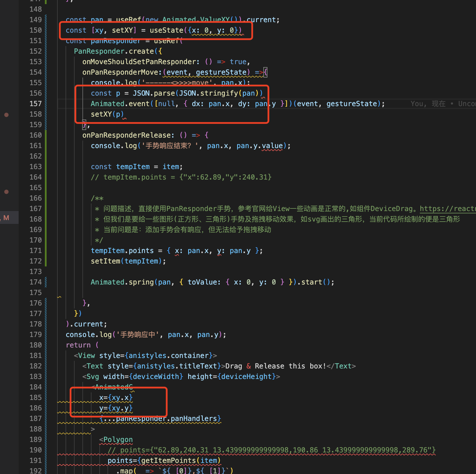Click 'x={xy.x}' prop on line 185
This screenshot has height=474, width=476.
[116, 398]
